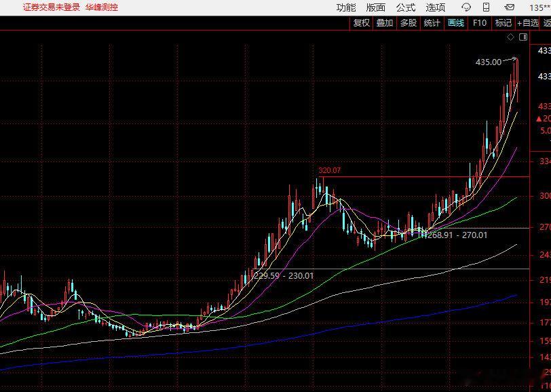Click the 标记 mark button
Screen dimensions: 551x392
click(503, 23)
